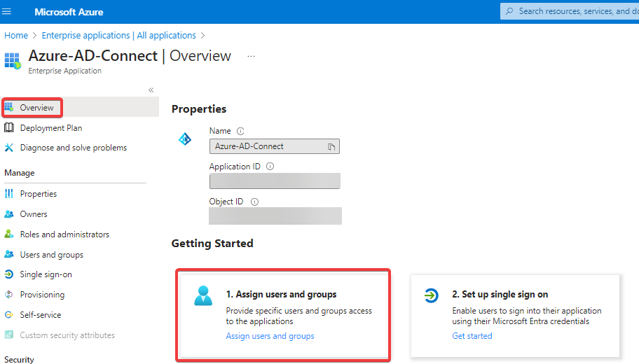Viewport: 639px width, 364px height.
Task: Click the Azure-AD-Connect application grid icon
Action: point(13,60)
